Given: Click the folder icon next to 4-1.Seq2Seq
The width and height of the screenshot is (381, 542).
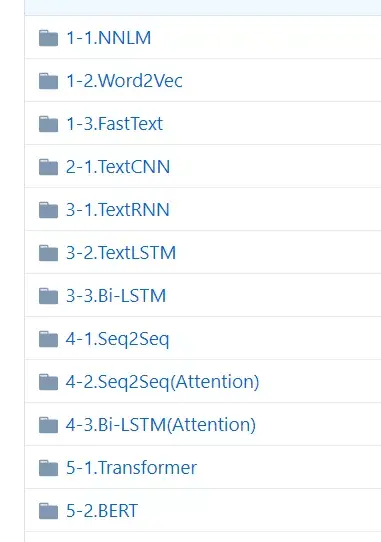Looking at the screenshot, I should click(48, 339).
